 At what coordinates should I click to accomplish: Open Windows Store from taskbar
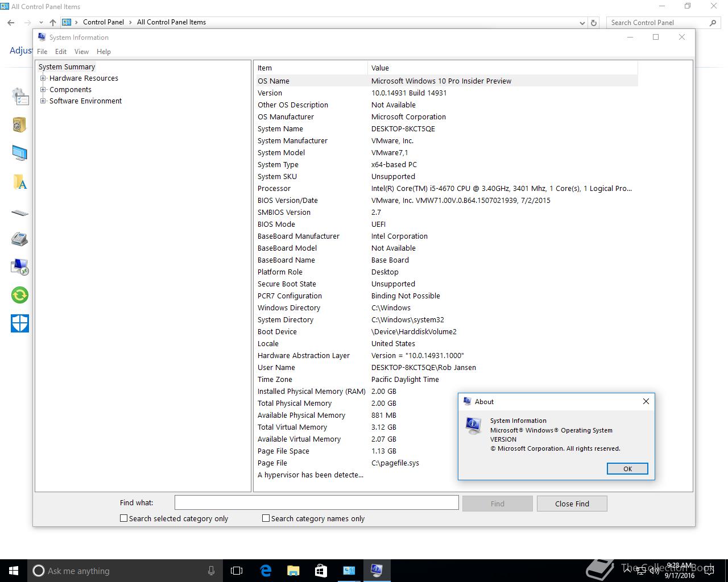click(321, 571)
